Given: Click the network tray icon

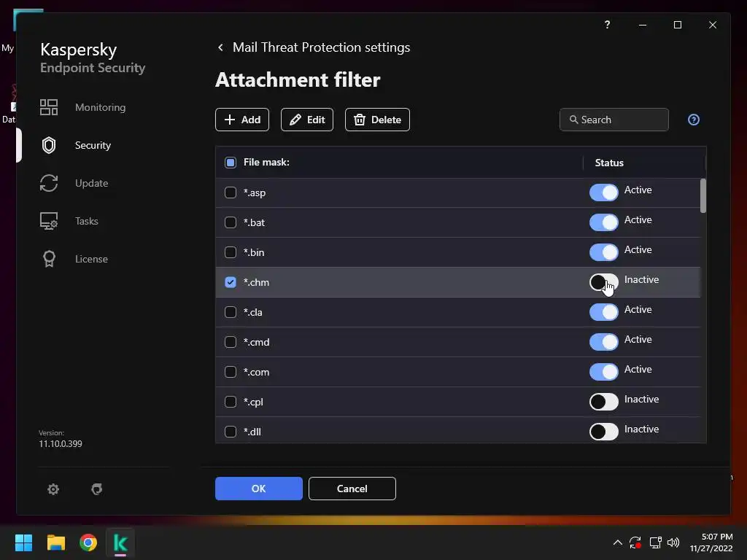Looking at the screenshot, I should 656,542.
